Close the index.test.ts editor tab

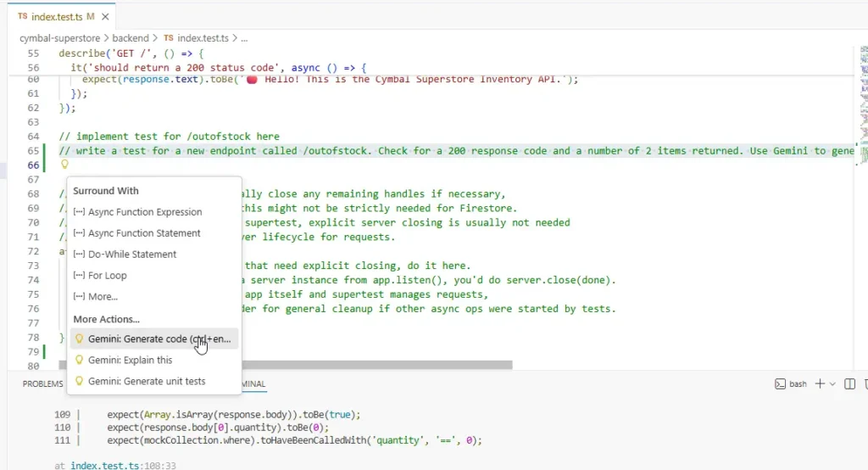pos(105,16)
